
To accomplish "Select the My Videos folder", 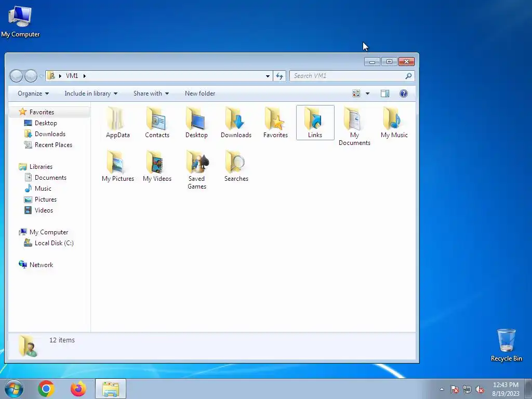I will 157,166.
